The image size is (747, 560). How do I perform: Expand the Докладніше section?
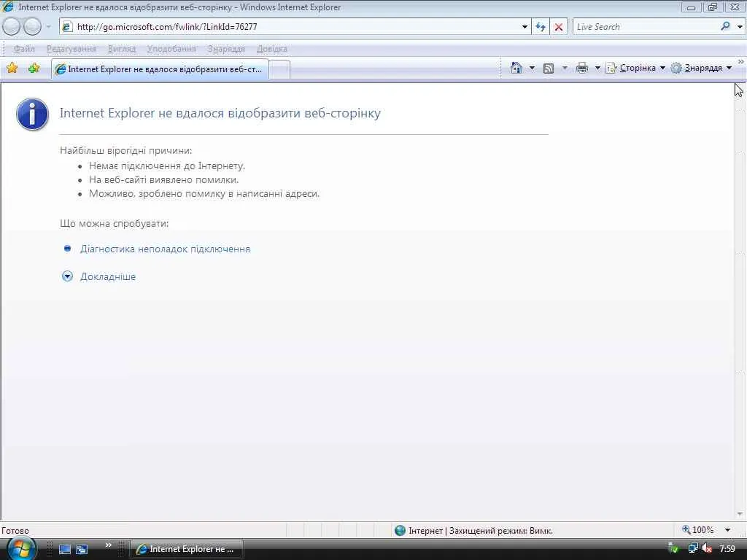click(x=108, y=276)
